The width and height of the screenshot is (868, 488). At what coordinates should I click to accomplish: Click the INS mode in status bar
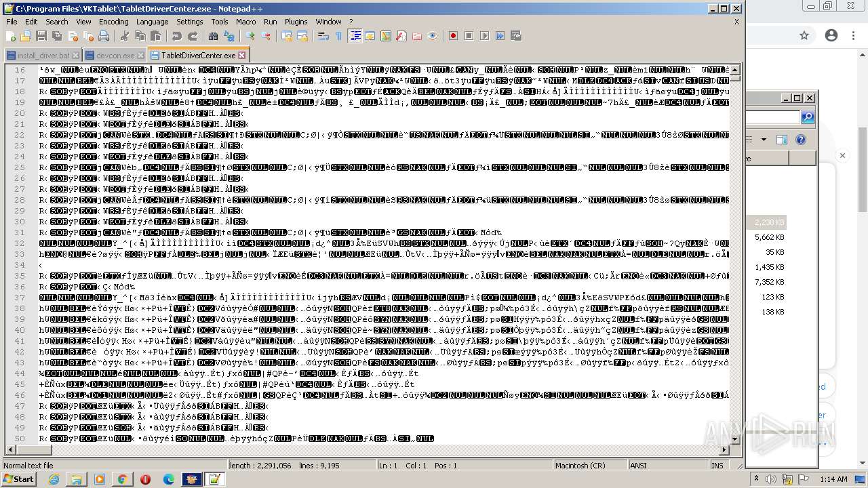point(717,466)
